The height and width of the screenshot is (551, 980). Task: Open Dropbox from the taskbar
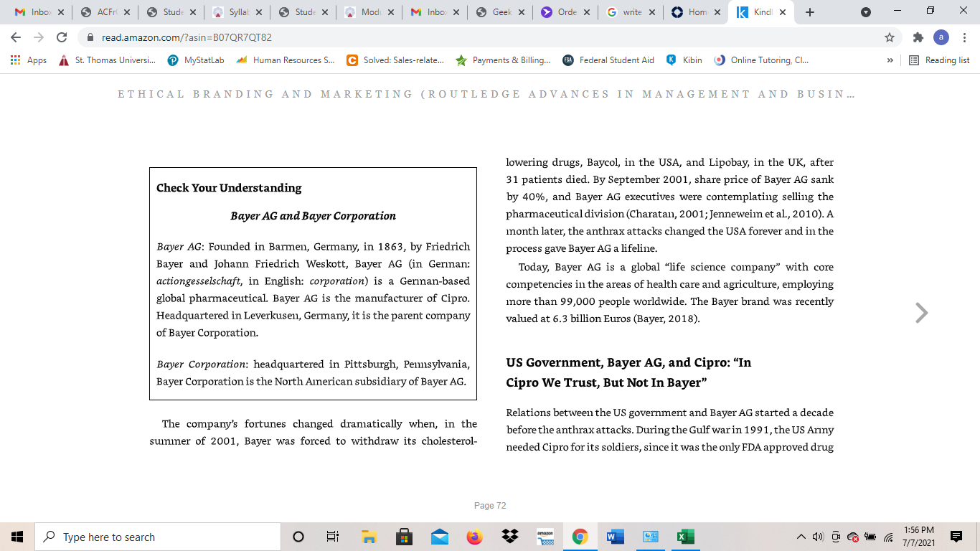tap(510, 537)
